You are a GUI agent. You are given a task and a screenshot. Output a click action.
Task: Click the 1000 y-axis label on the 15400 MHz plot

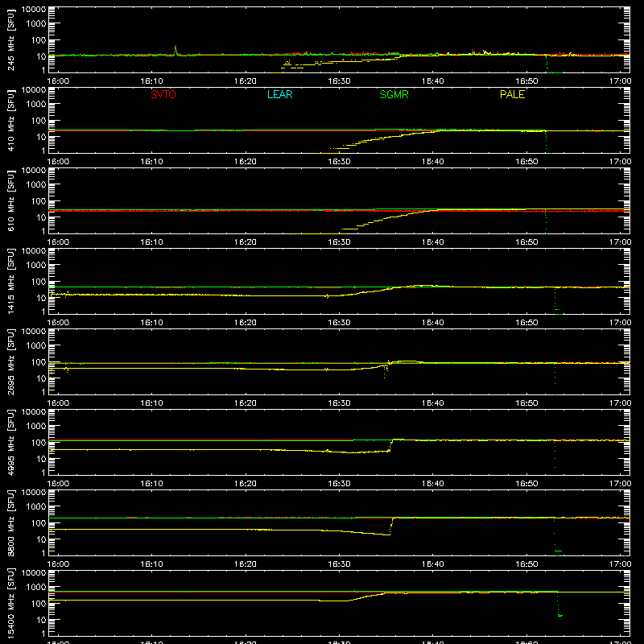[36, 588]
